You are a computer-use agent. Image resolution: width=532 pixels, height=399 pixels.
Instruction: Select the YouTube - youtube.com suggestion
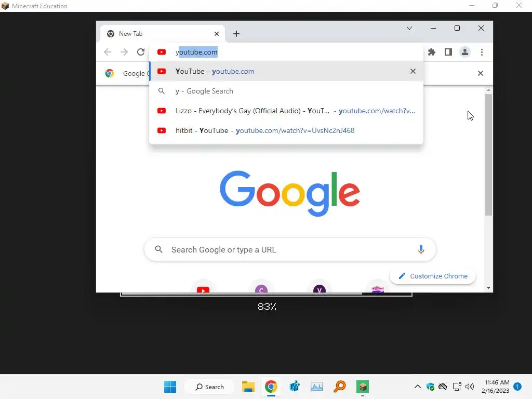click(286, 71)
